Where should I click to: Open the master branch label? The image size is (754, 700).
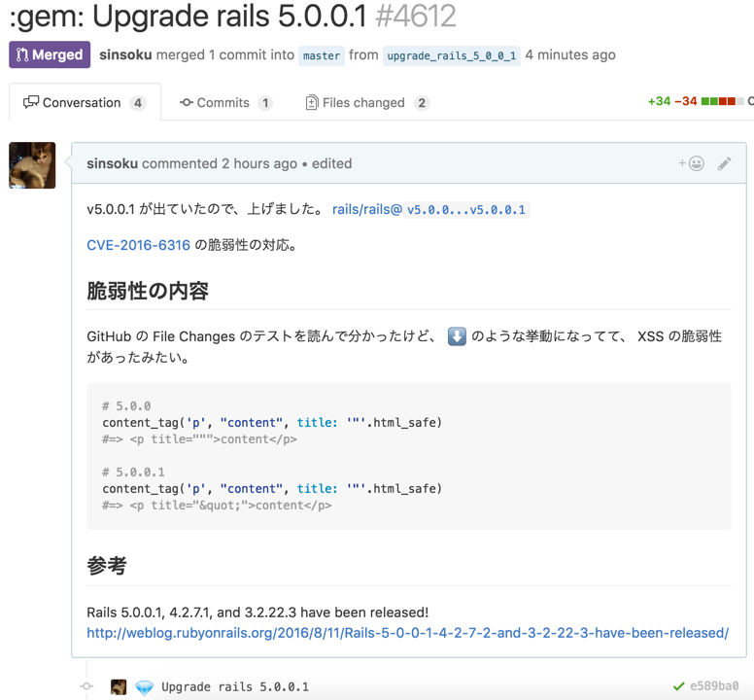[322, 55]
